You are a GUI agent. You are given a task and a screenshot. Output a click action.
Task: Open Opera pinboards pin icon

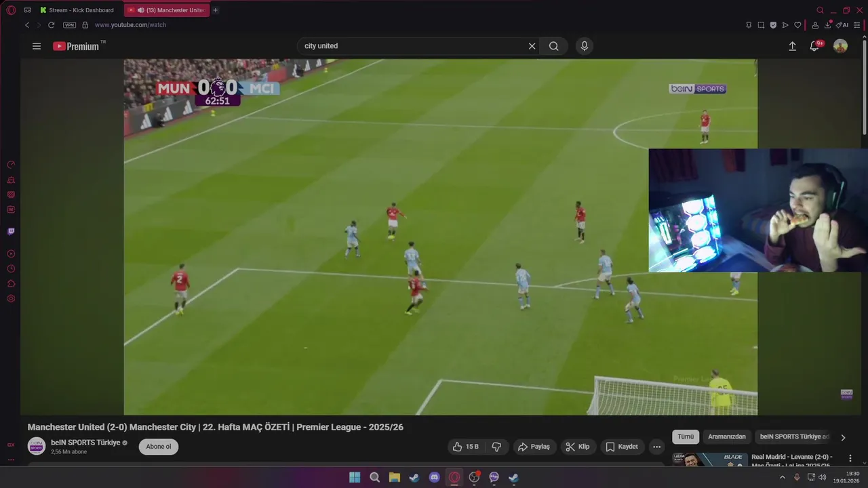(749, 25)
